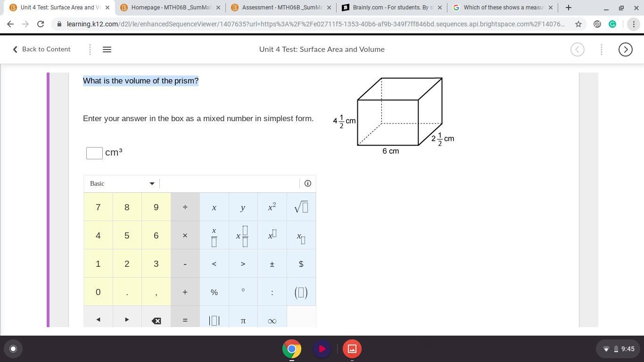
Task: Bookmark this page with the star icon
Action: coord(578,24)
